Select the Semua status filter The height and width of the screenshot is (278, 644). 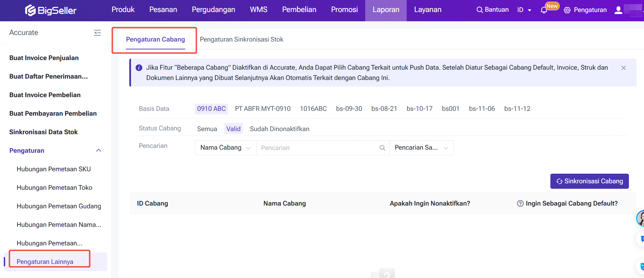point(207,129)
